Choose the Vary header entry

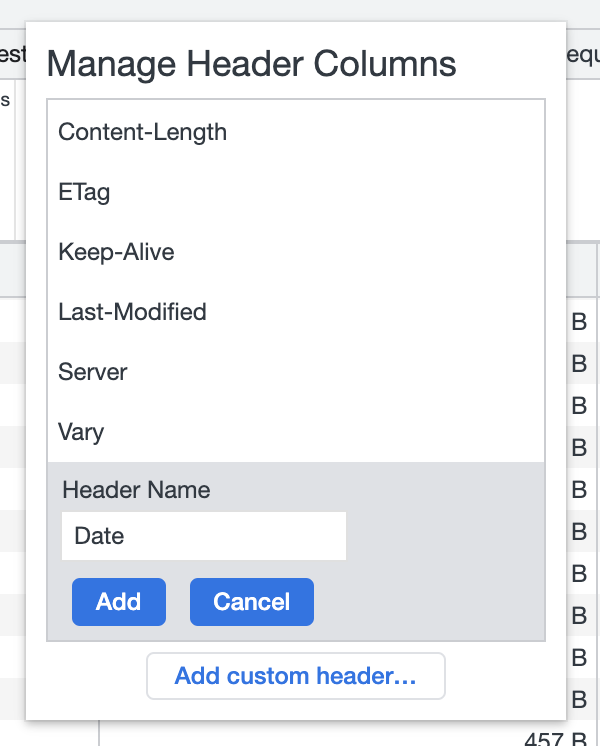point(295,432)
